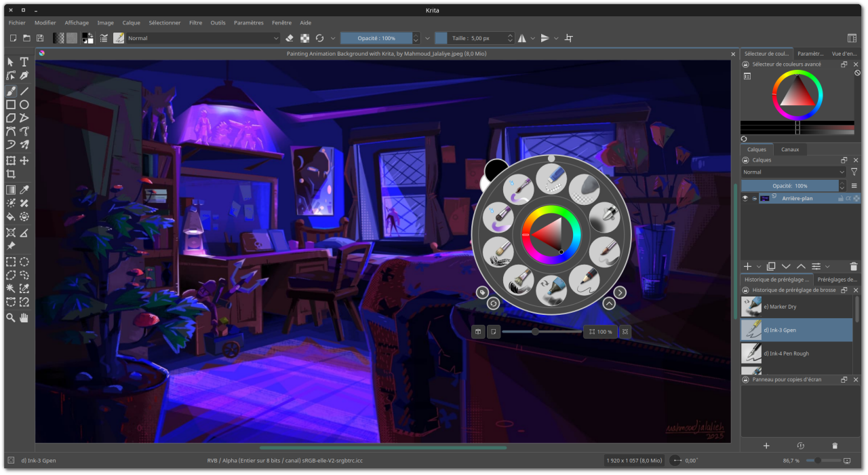Duplicate the layer in Calques panel
The height and width of the screenshot is (475, 868).
coord(771,267)
